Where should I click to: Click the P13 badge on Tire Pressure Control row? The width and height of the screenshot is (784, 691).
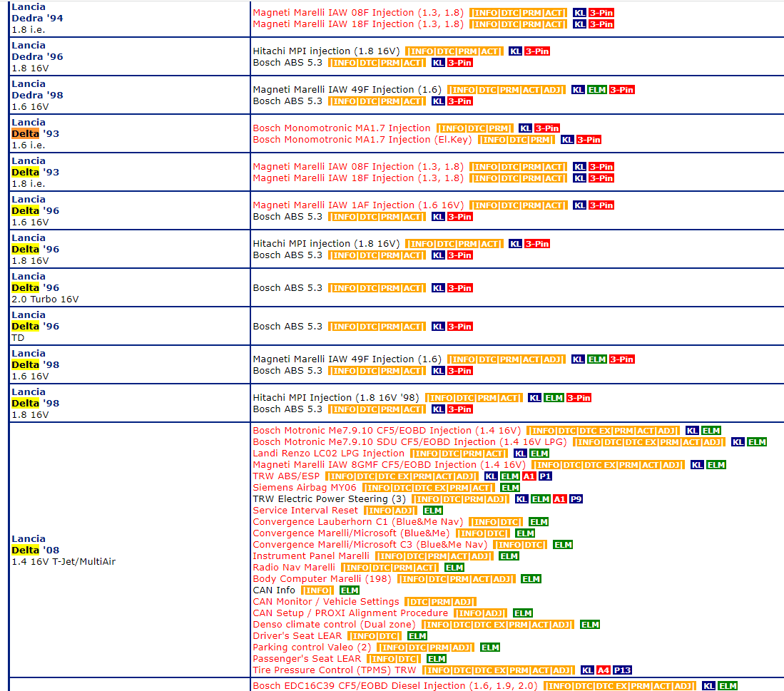pos(622,670)
